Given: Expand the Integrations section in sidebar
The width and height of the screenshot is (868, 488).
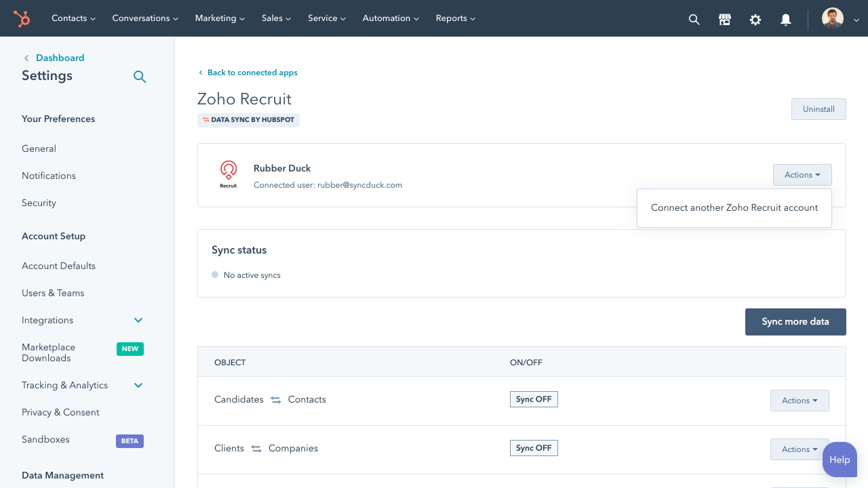Looking at the screenshot, I should (x=138, y=320).
